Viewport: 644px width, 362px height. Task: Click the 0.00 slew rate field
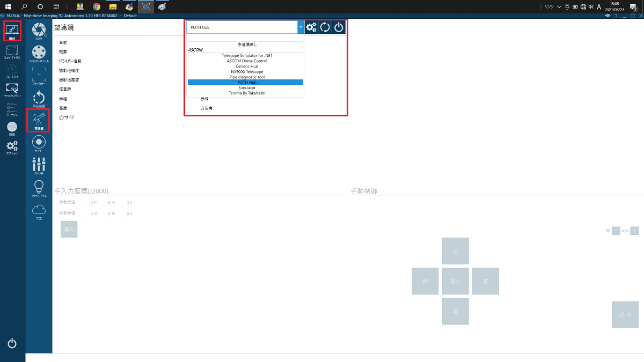pyautogui.click(x=625, y=231)
